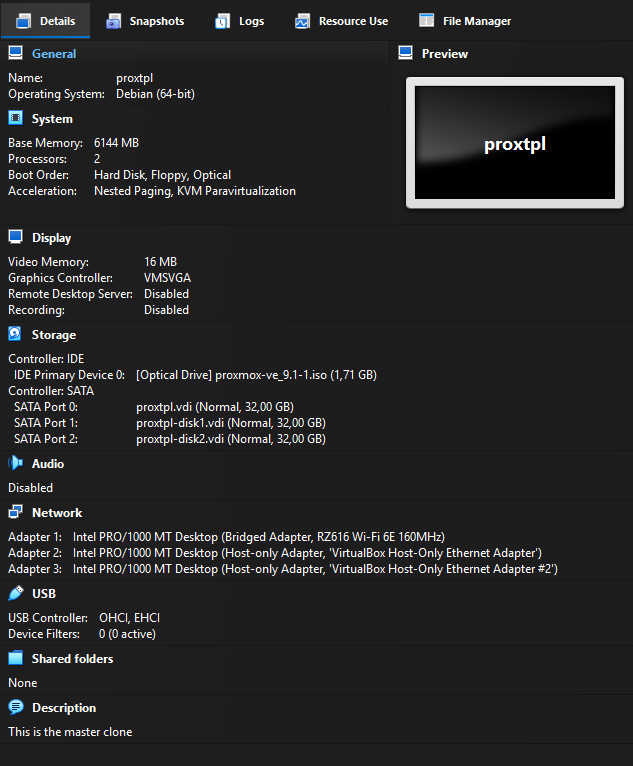
Task: Open the USB settings heading
Action: [44, 594]
